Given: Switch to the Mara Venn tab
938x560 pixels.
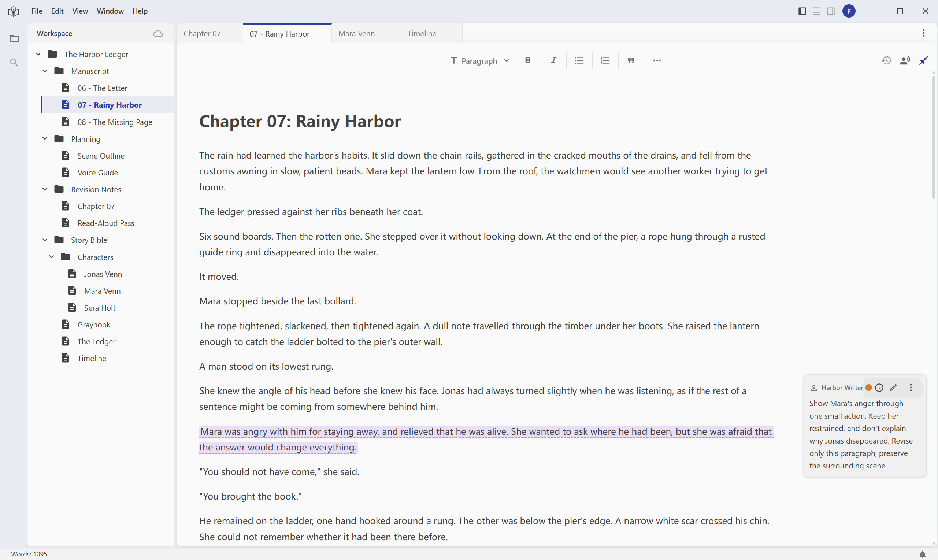Looking at the screenshot, I should (x=364, y=33).
